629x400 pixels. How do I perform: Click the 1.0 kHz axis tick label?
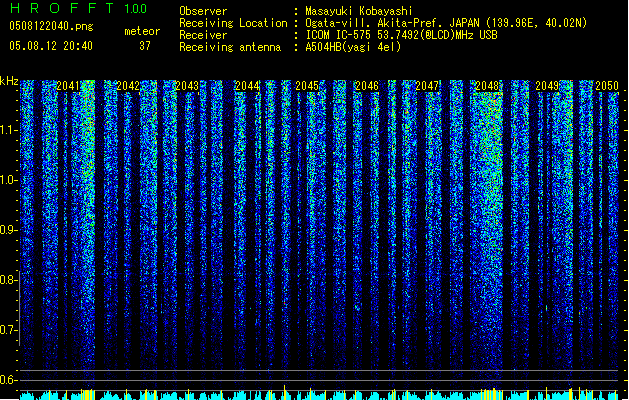(x=8, y=181)
